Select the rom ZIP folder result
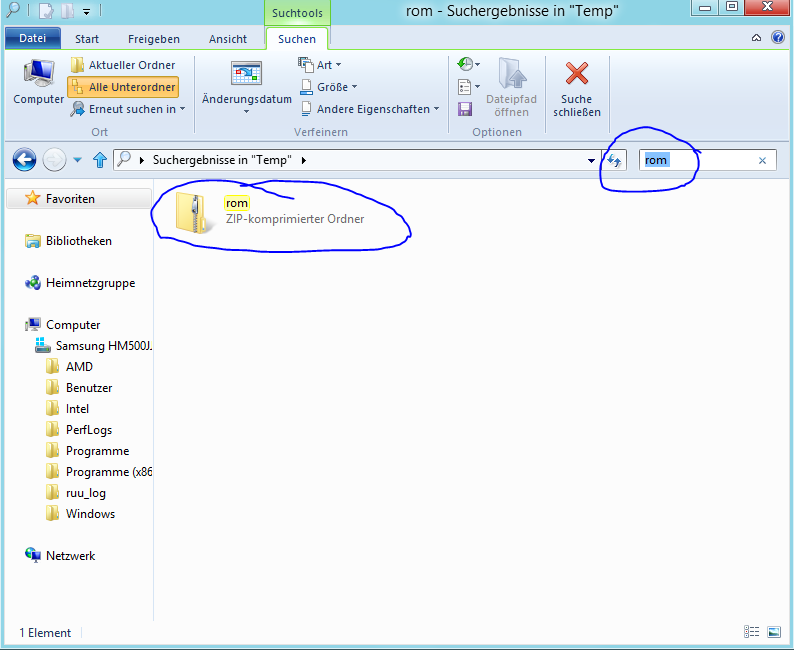 (x=268, y=213)
